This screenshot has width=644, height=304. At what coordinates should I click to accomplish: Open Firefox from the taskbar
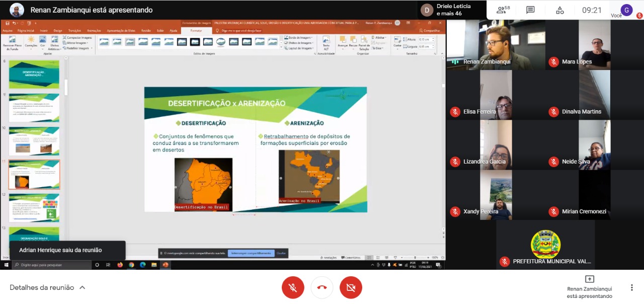point(120,265)
